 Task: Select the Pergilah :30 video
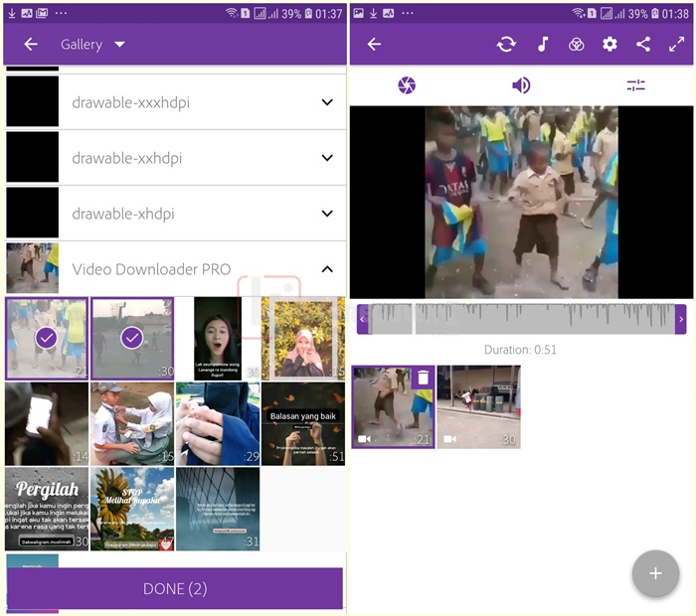point(47,509)
